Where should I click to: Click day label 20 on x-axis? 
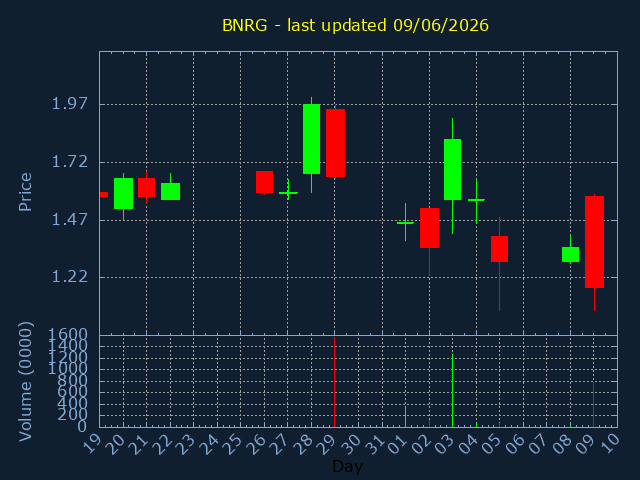click(x=117, y=444)
